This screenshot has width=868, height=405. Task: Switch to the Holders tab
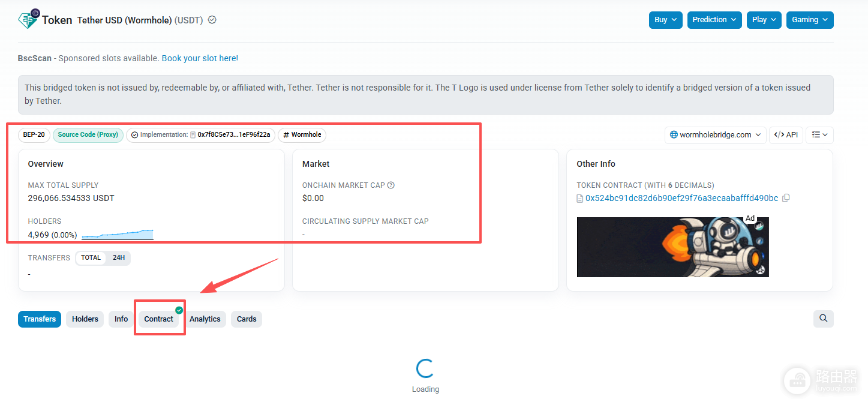pos(85,319)
